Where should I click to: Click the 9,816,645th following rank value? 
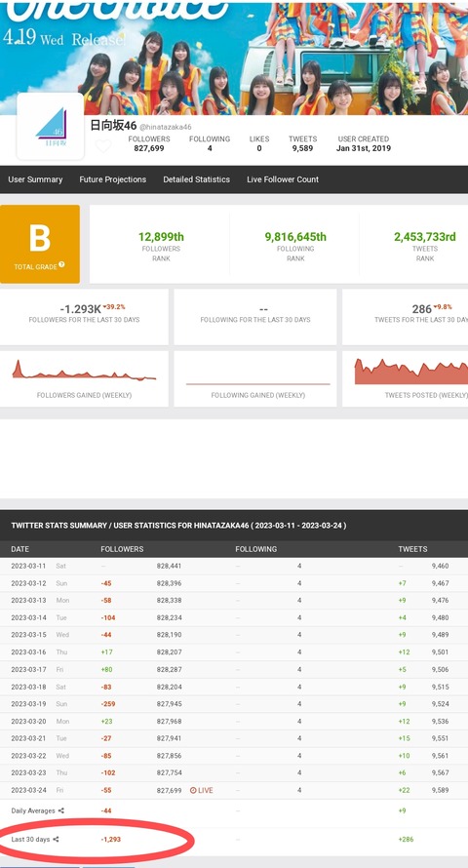tap(295, 237)
